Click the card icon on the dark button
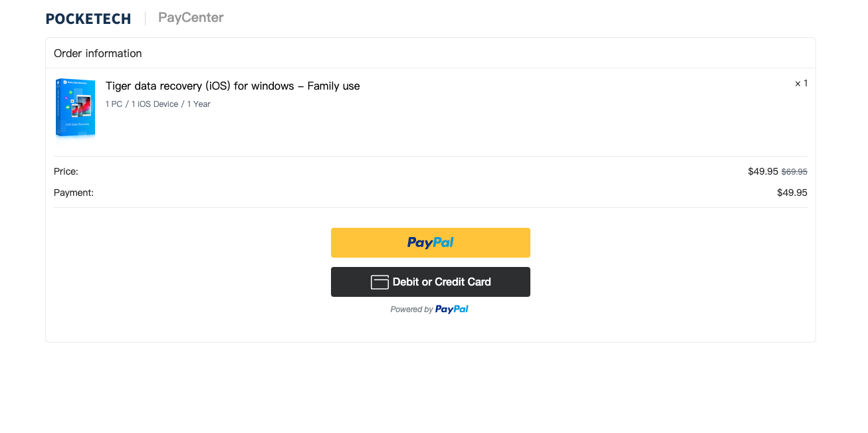This screenshot has height=433, width=868. coord(380,282)
